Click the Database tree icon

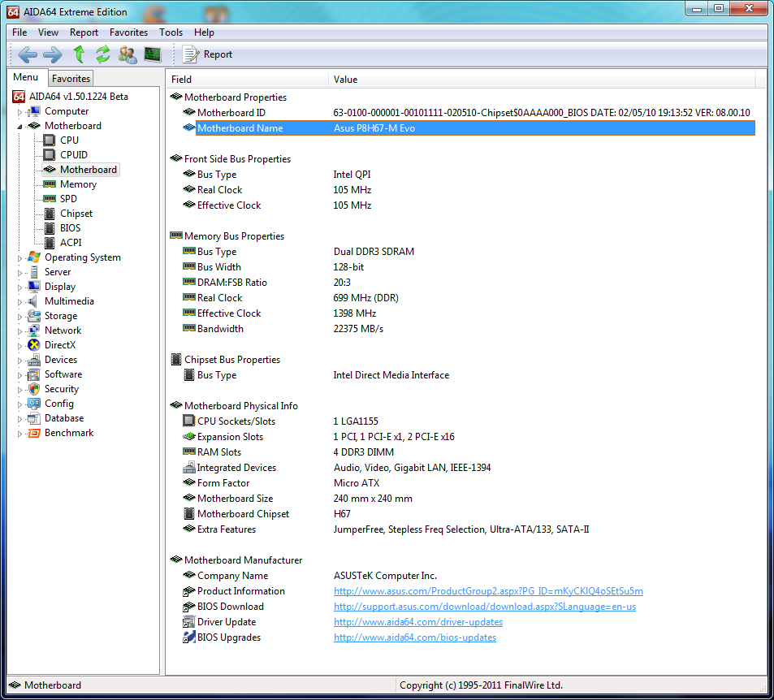(x=34, y=418)
